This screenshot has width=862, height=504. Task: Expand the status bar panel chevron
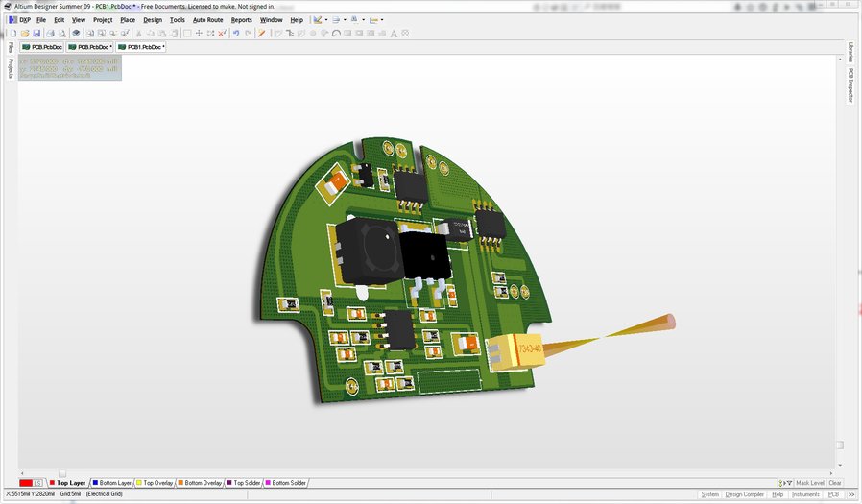(852, 494)
